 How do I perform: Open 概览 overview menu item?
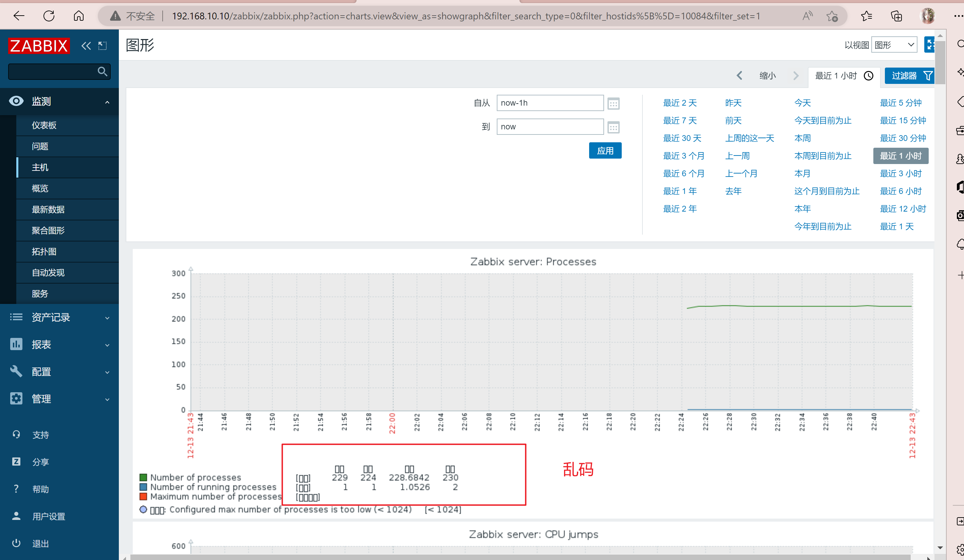(68, 188)
